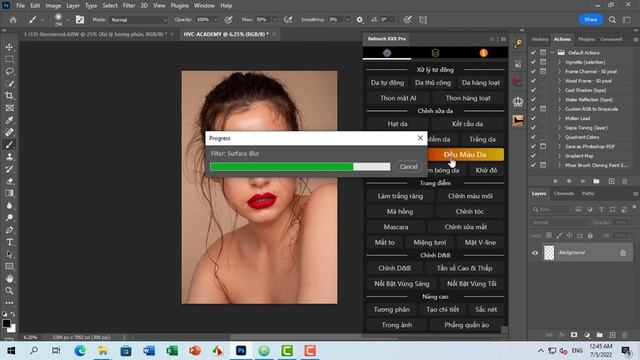Screen dimensions: 640x360
Task: Select the Hand tool
Action: [x=9, y=279]
